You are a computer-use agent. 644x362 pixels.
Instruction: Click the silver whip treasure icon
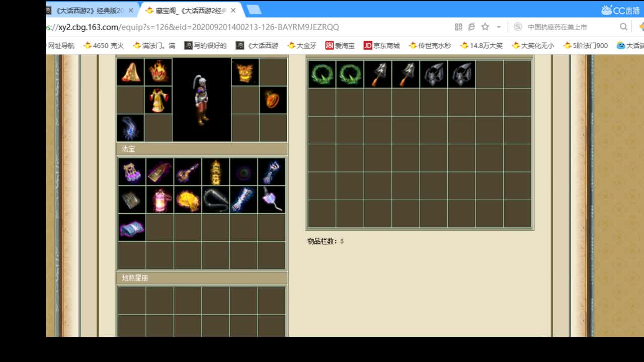pos(216,200)
